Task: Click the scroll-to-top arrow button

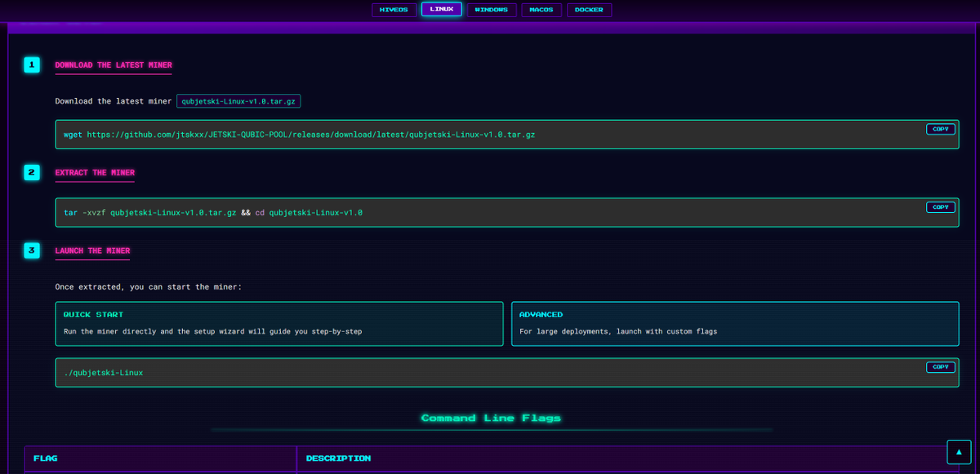Action: tap(959, 452)
